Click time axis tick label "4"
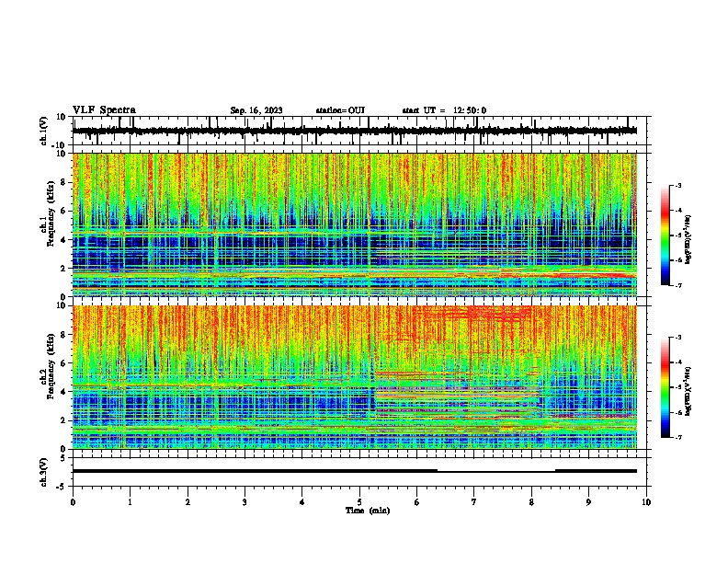Screen dimensions: 728x563 click(302, 502)
